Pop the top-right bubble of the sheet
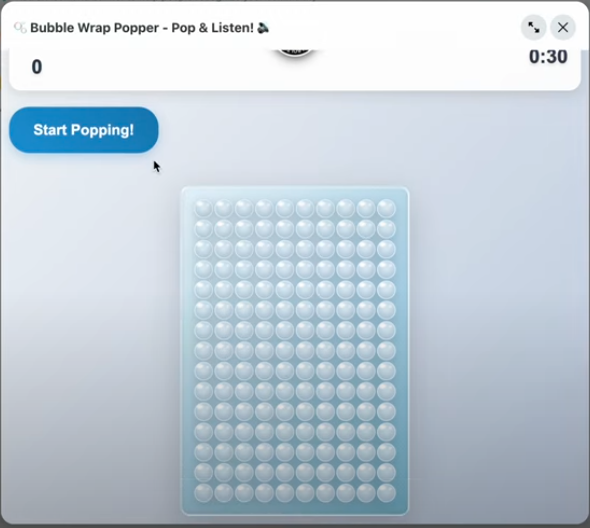The width and height of the screenshot is (590, 528). 386,208
